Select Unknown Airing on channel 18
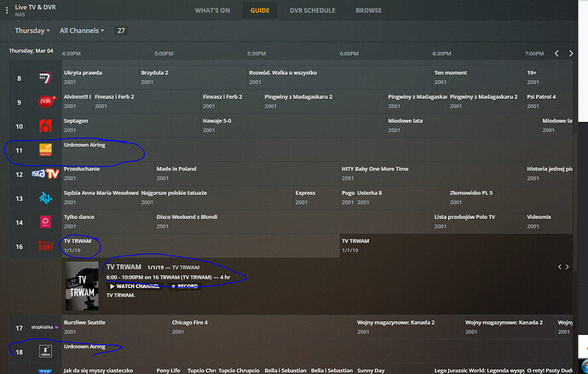The image size is (588, 374). [x=317, y=351]
